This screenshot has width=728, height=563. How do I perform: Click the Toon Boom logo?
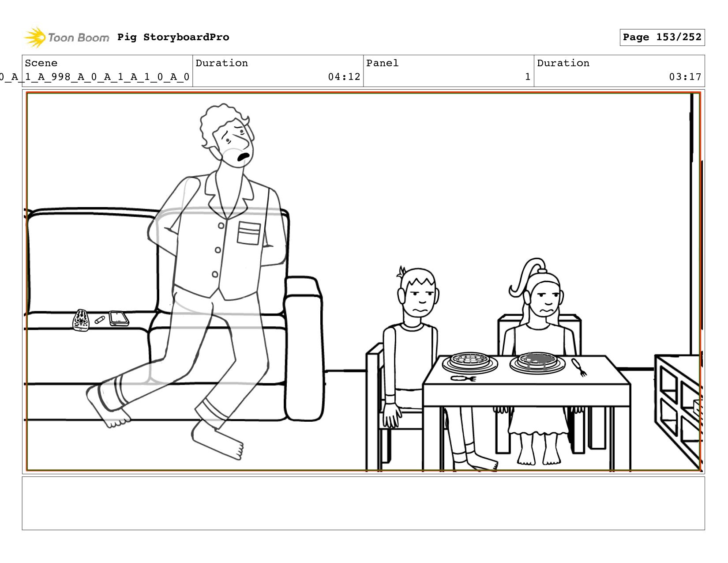click(66, 37)
